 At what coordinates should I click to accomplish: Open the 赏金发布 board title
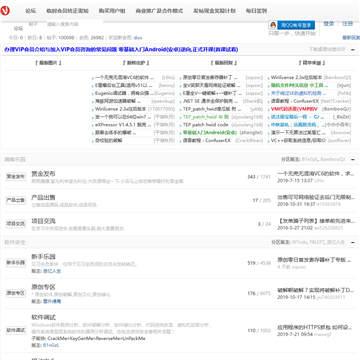[43, 174]
